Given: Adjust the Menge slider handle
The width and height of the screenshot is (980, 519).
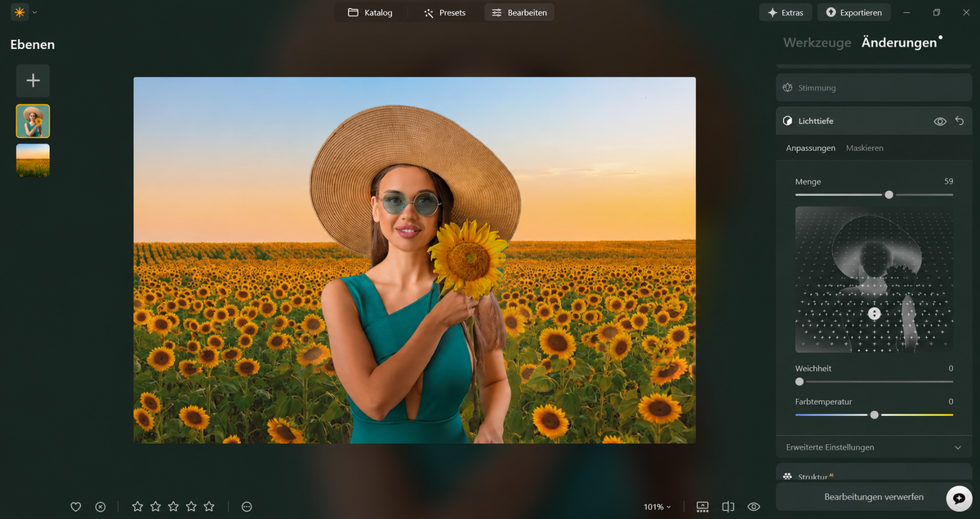Looking at the screenshot, I should coord(889,194).
